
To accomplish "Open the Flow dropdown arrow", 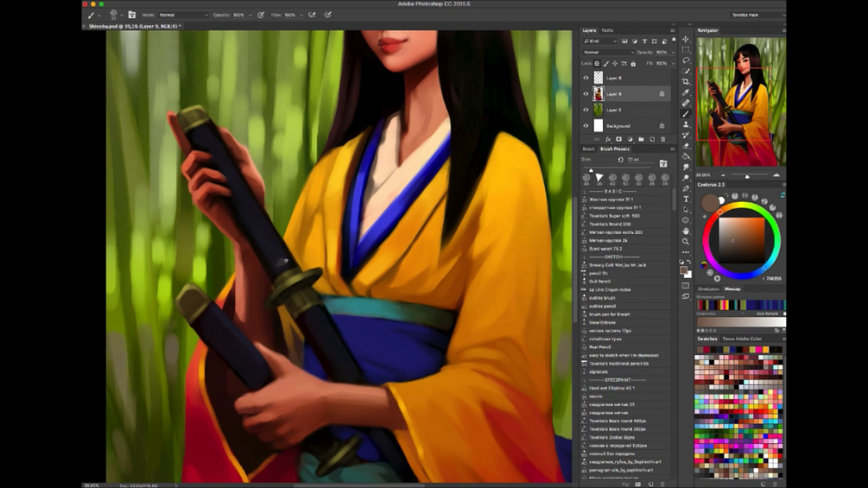I will (301, 15).
